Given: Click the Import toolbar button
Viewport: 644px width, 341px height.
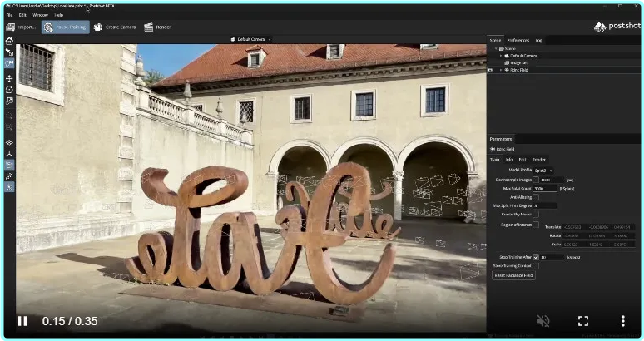Looking at the screenshot, I should click(x=21, y=27).
